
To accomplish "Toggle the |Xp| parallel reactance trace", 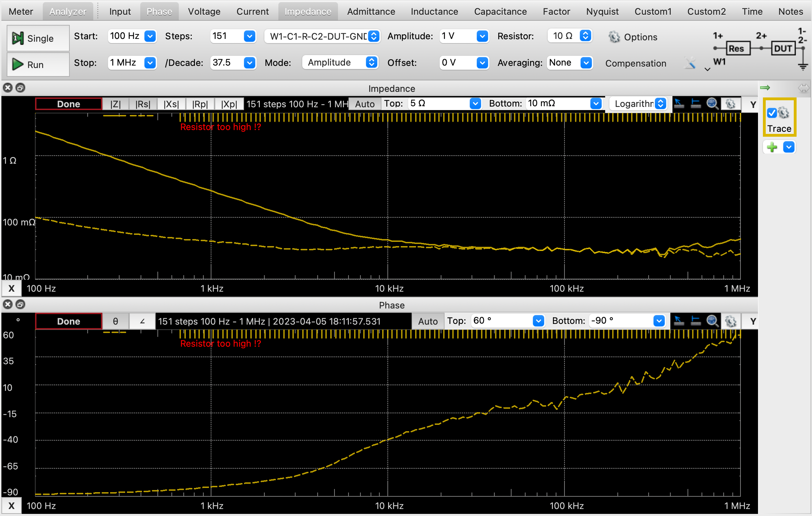I will pos(229,104).
